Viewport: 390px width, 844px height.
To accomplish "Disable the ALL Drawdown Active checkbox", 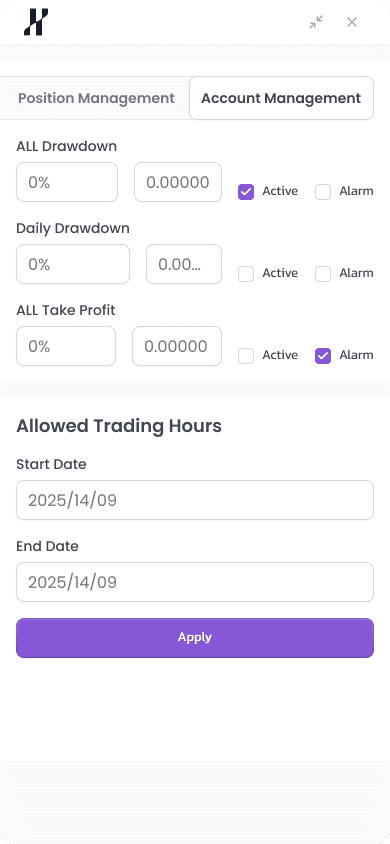I will coord(246,192).
